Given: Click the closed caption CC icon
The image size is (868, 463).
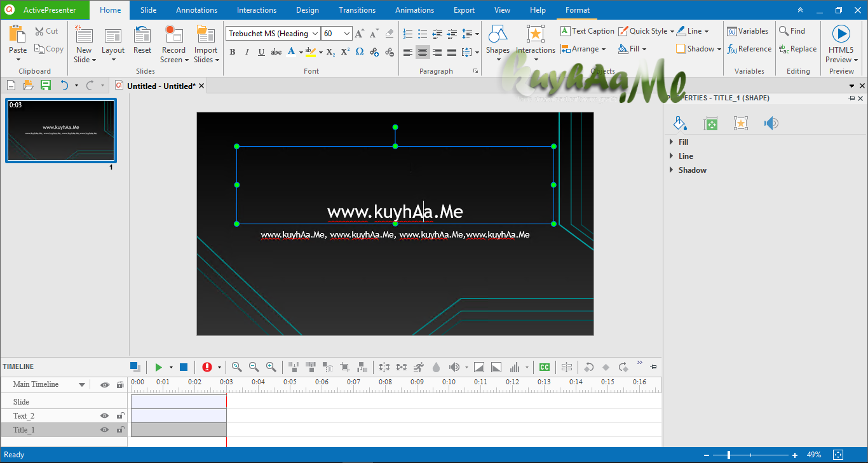Looking at the screenshot, I should pos(545,367).
